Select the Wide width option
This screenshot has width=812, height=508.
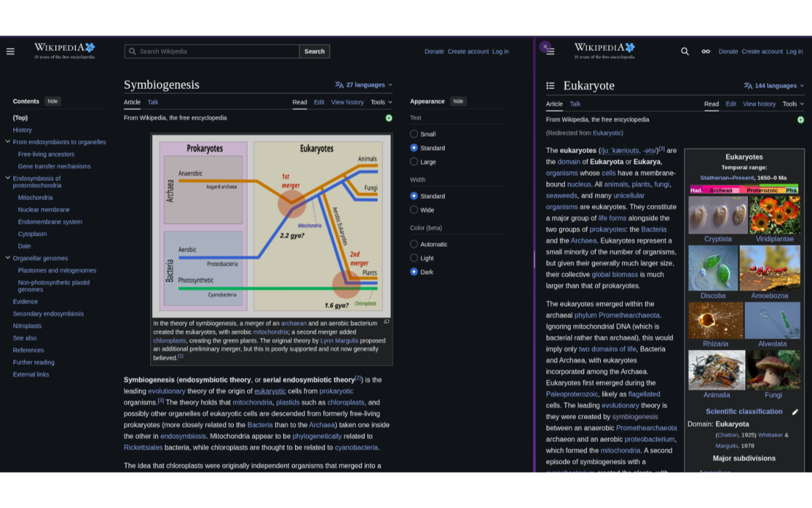click(414, 210)
